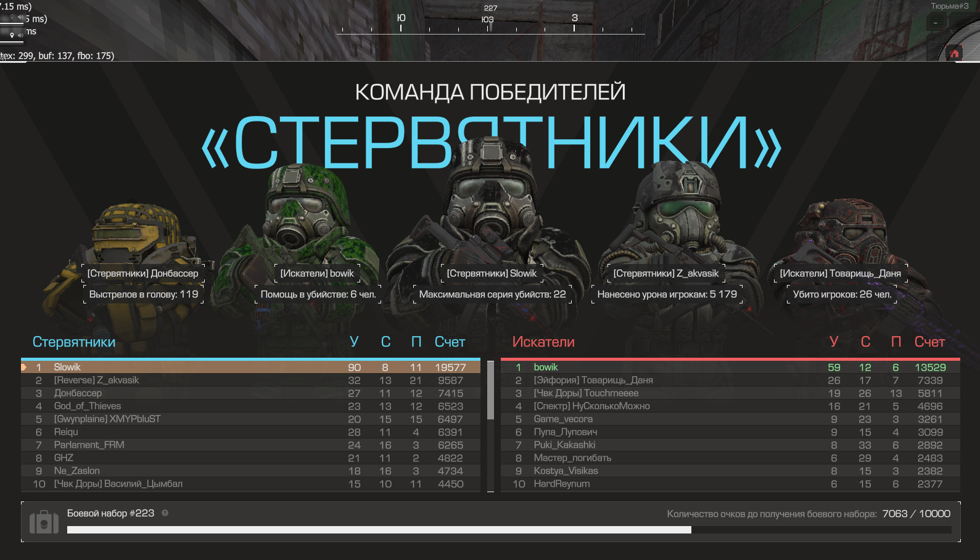Select the HardReynum scoreboard row
The image size is (980, 560).
click(730, 484)
